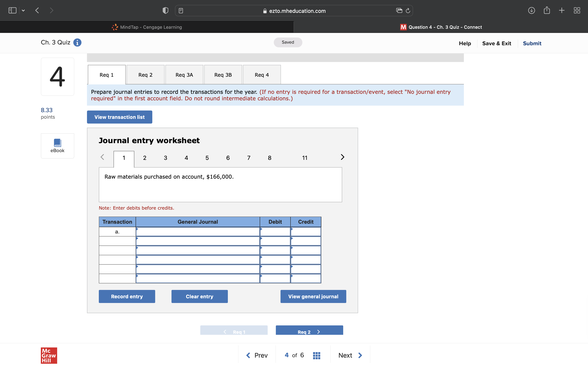Open first General Journal account dropdown
588x367 pixels.
coord(198,232)
